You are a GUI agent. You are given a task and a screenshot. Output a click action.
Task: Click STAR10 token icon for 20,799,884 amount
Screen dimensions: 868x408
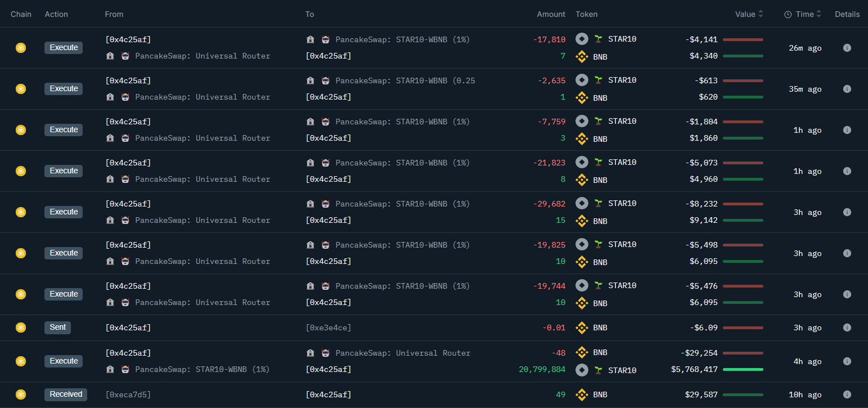(582, 370)
